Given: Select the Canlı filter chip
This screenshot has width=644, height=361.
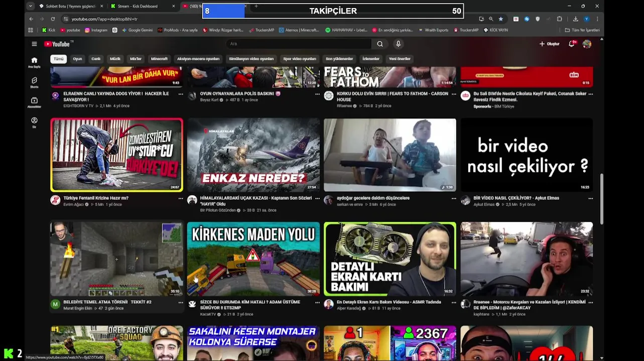Looking at the screenshot, I should (x=96, y=59).
